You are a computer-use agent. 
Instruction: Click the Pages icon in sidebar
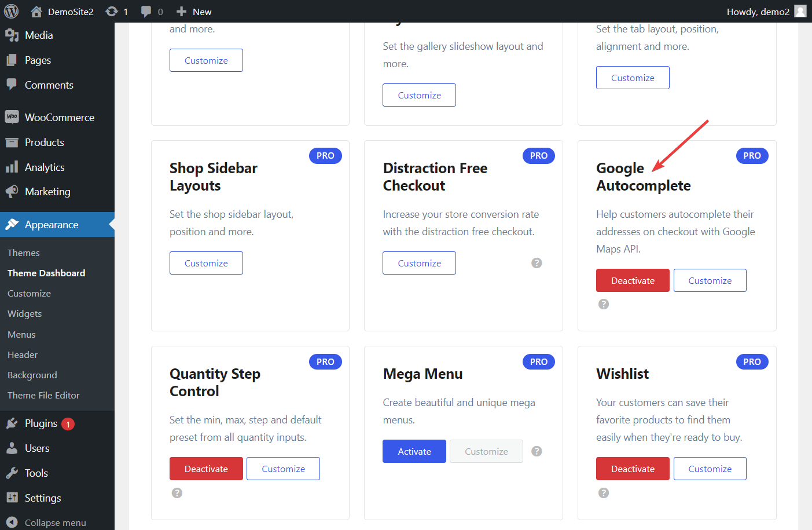coord(12,60)
